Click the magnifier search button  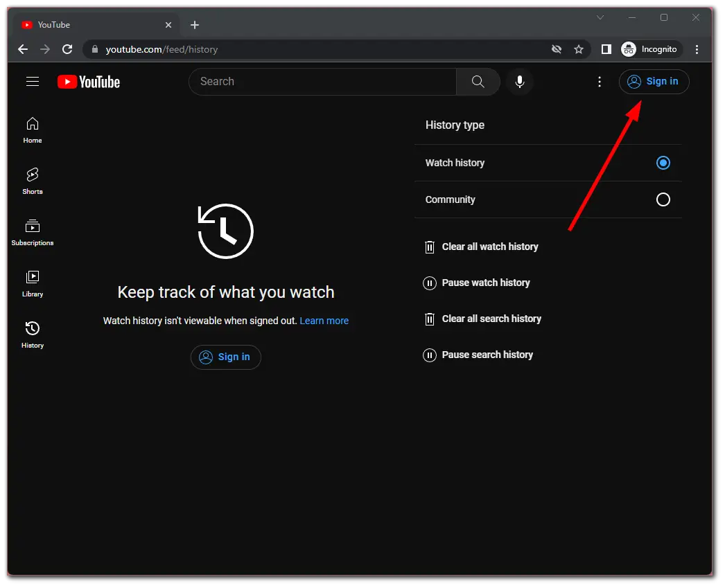(478, 82)
